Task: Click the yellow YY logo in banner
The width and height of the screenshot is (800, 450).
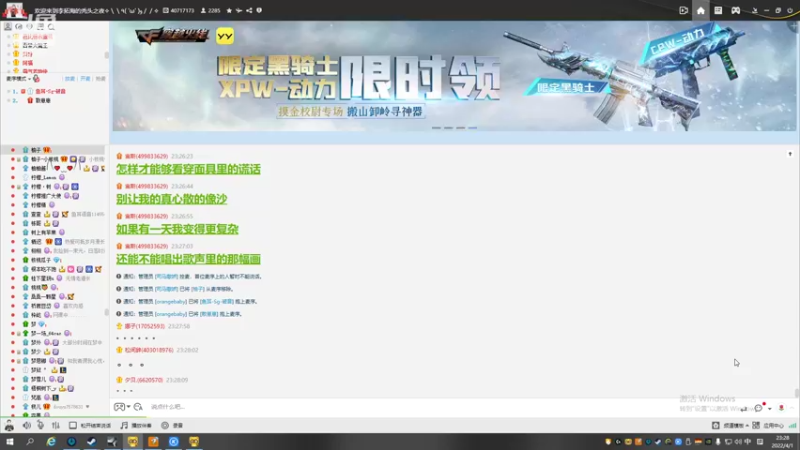Action: 225,36
